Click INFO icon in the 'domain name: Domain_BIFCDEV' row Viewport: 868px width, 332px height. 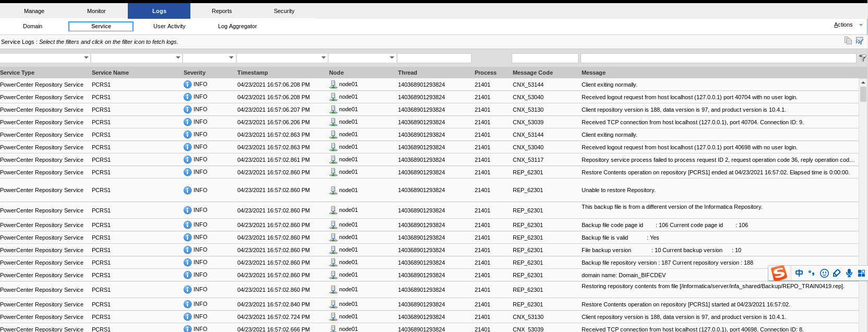tap(188, 275)
